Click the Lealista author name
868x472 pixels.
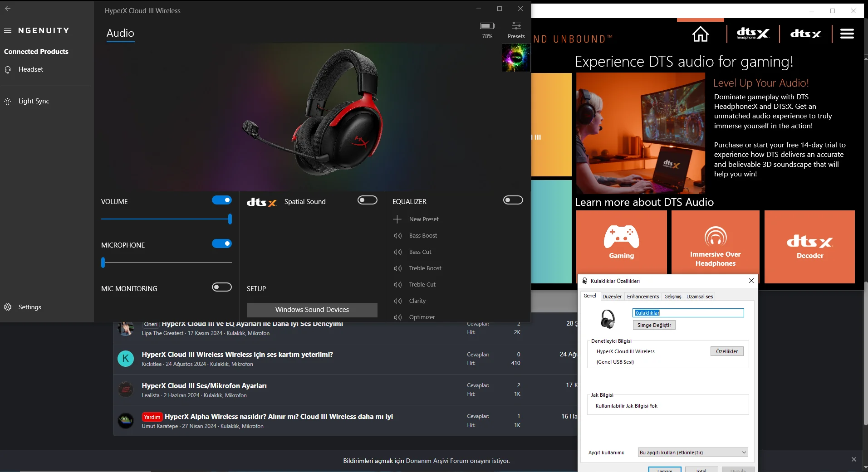[x=151, y=395]
